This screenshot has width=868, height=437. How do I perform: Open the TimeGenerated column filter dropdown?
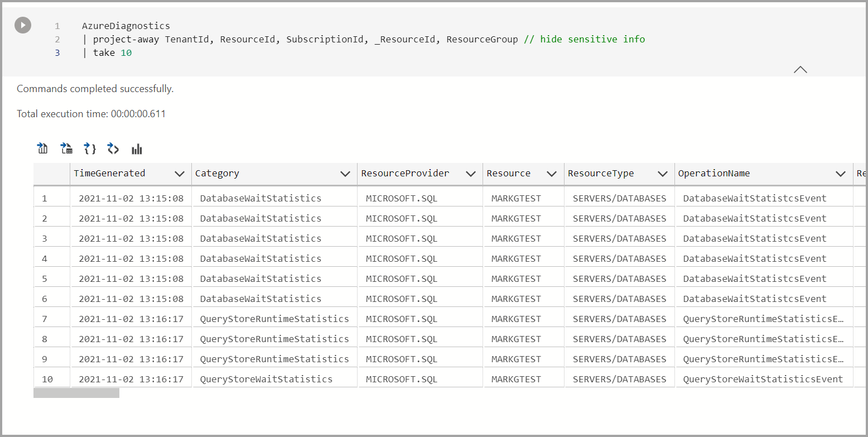pyautogui.click(x=180, y=174)
